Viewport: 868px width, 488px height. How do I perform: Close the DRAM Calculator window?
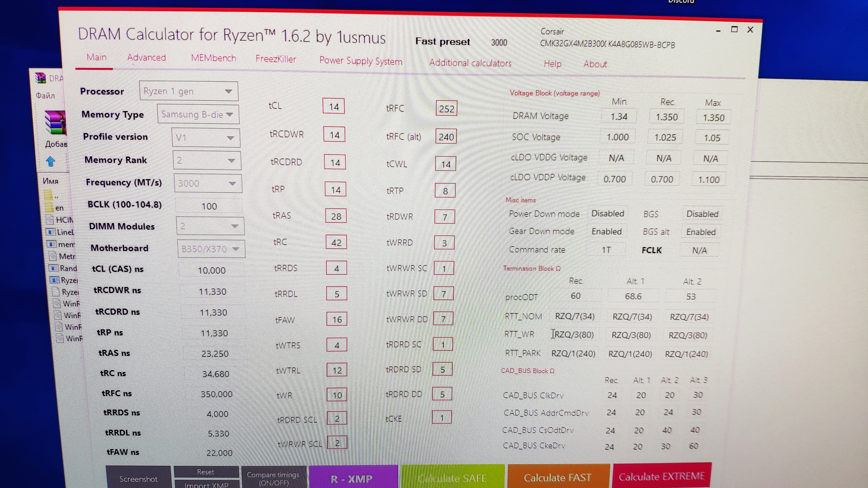[x=750, y=30]
